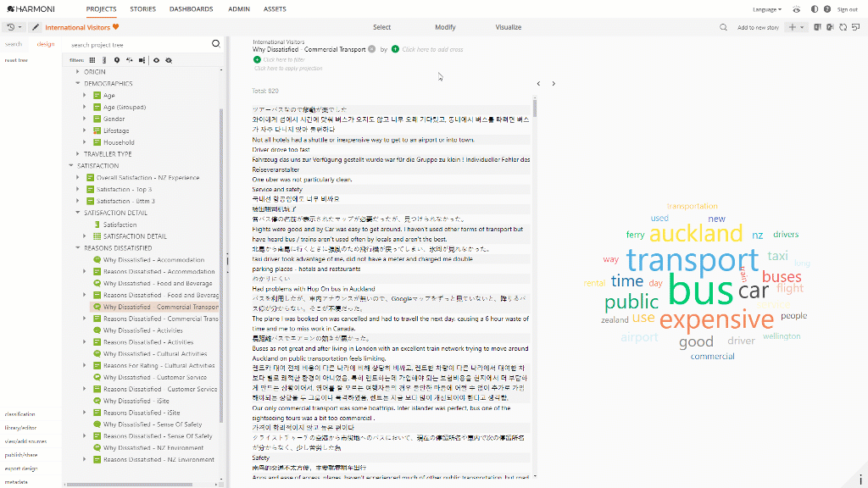This screenshot has height=488, width=868.
Task: Click reset tree
Action: pyautogui.click(x=16, y=60)
